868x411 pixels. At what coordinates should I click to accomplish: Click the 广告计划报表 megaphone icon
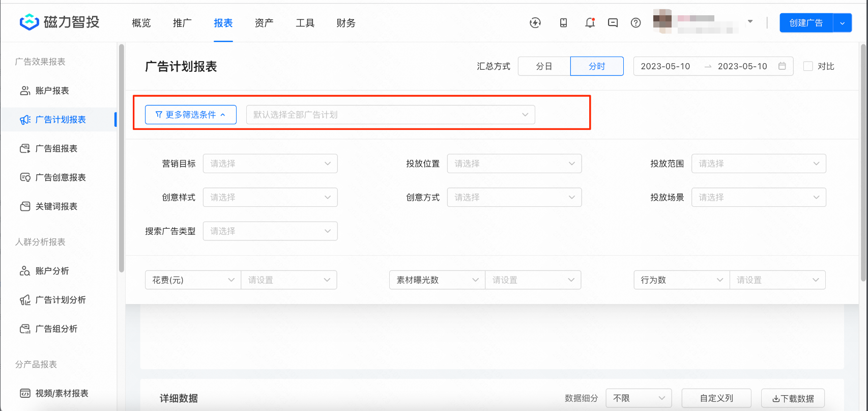click(x=25, y=120)
